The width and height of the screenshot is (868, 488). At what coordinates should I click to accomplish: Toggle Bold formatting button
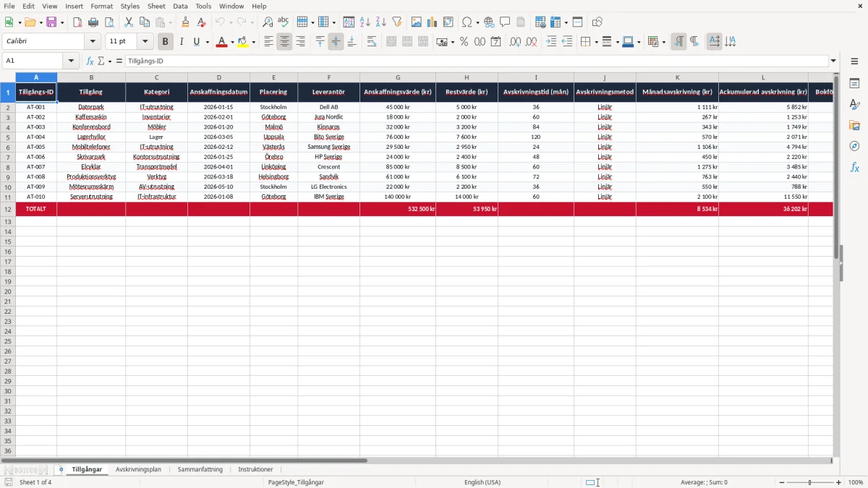point(165,42)
